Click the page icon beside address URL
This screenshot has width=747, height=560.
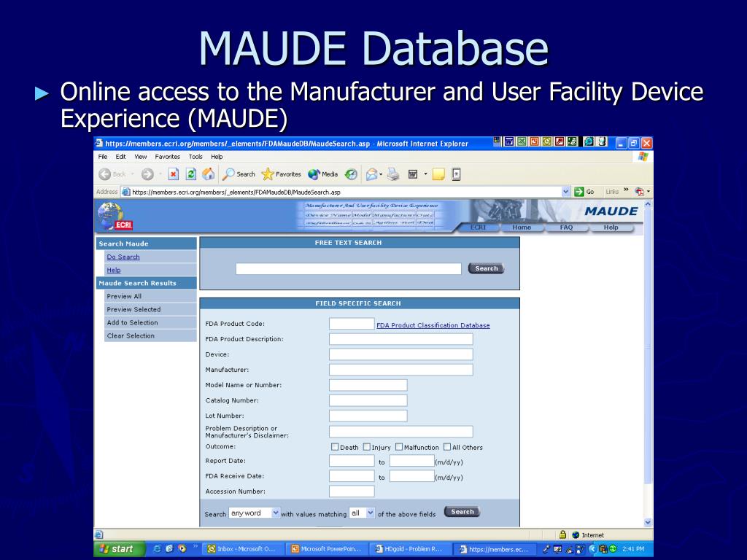tap(125, 192)
